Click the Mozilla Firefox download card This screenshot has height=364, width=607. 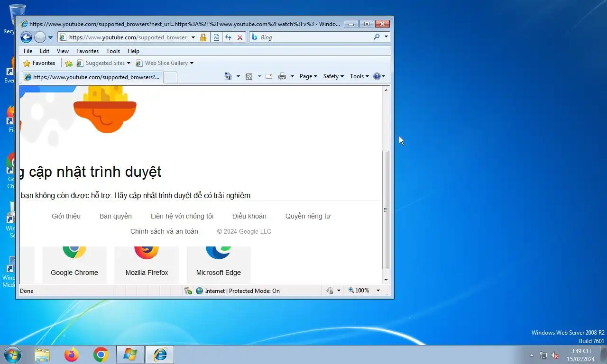click(147, 264)
